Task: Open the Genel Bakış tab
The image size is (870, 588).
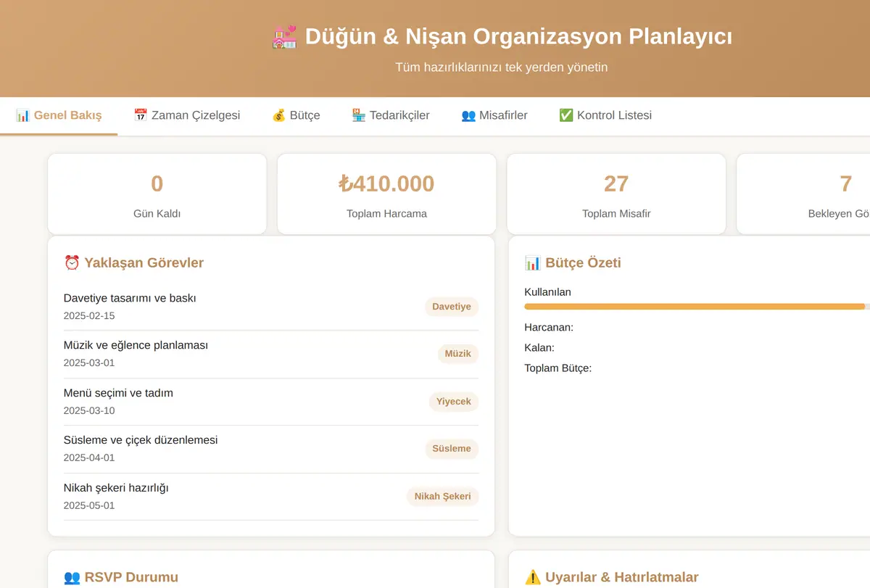Action: pyautogui.click(x=59, y=115)
